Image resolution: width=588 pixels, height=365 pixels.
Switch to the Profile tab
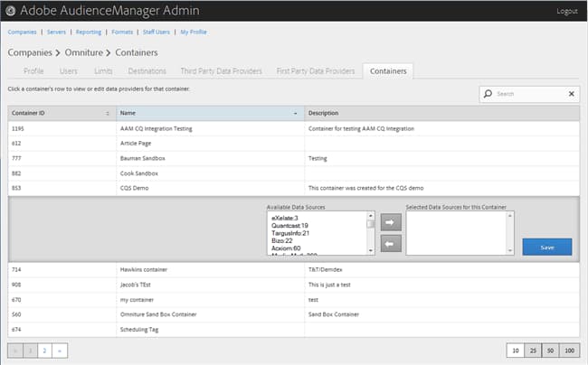pyautogui.click(x=33, y=71)
